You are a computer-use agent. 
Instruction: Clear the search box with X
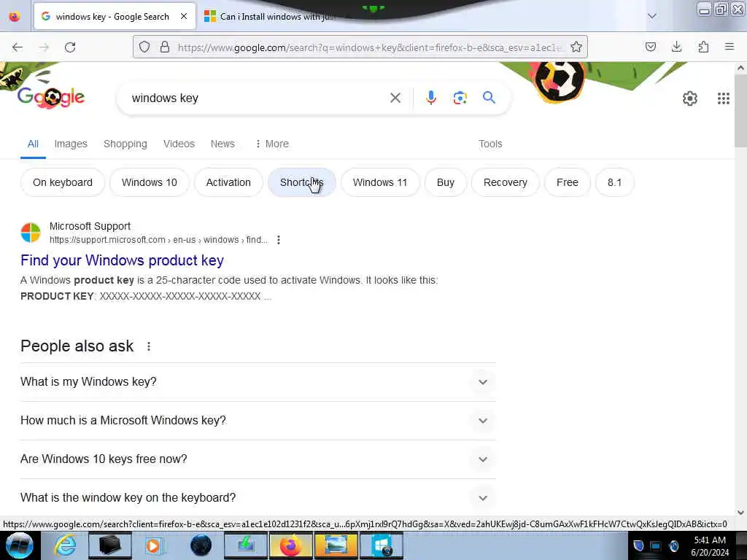pos(395,98)
